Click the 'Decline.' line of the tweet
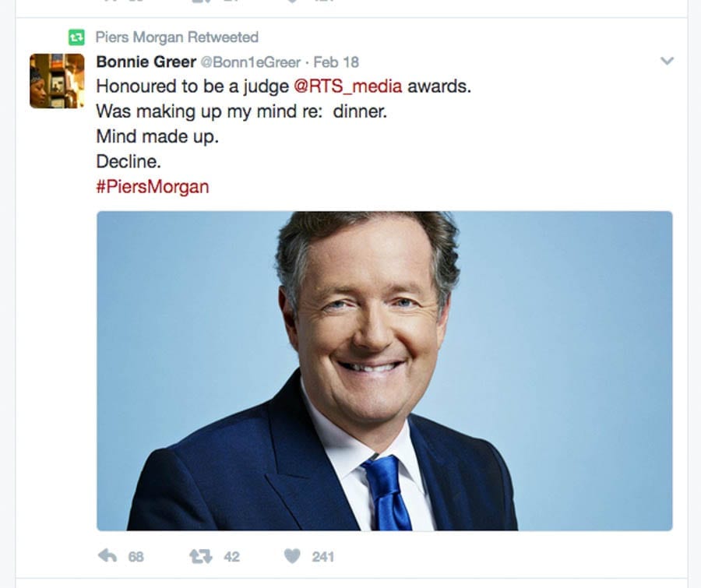This screenshot has height=588, width=701. 129,161
